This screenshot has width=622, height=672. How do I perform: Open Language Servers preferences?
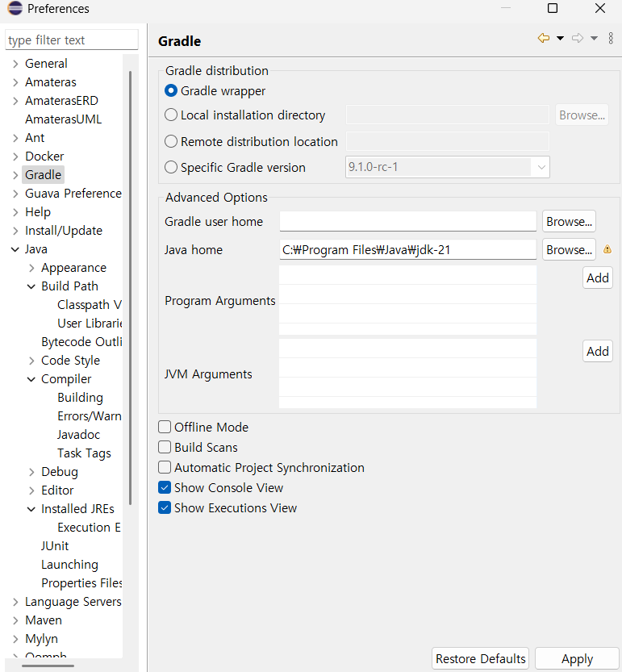click(x=73, y=602)
